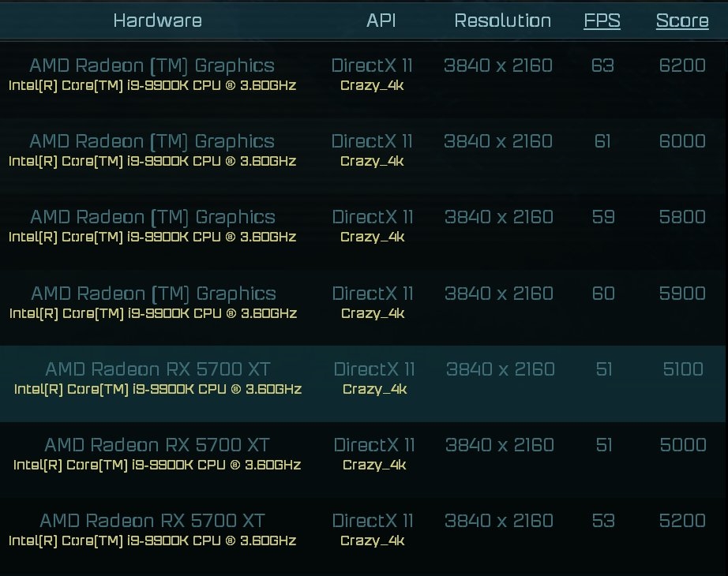Click the API column header
Image resolution: width=728 pixels, height=576 pixels.
point(381,21)
